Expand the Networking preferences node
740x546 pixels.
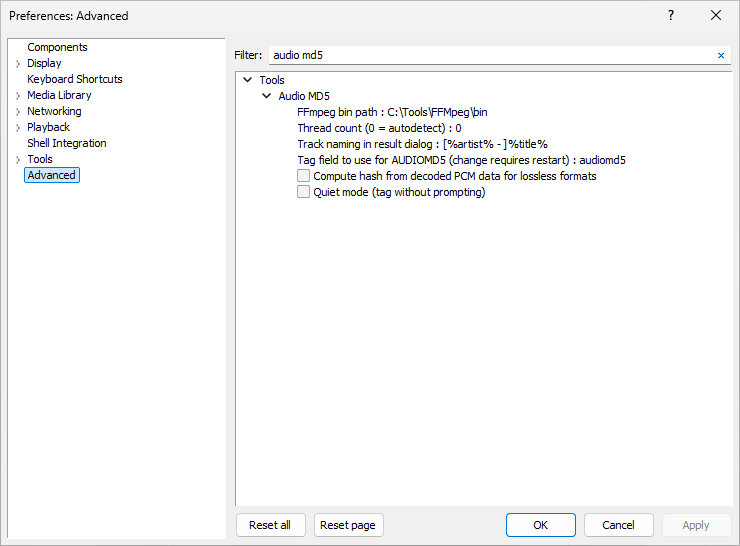point(17,112)
